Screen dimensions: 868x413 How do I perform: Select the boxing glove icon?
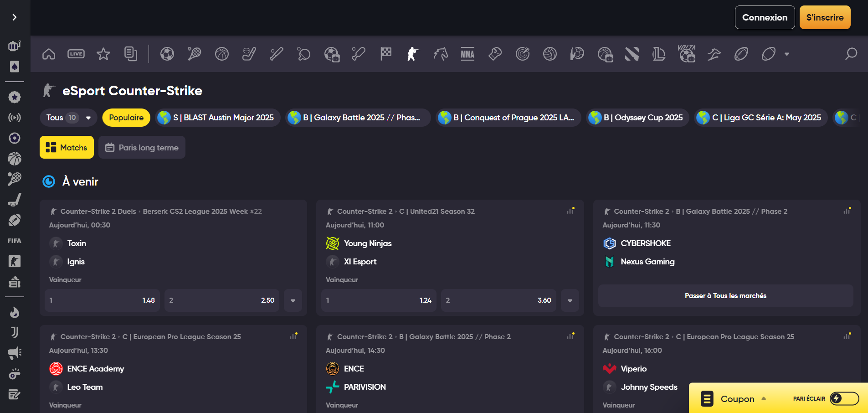coord(495,54)
